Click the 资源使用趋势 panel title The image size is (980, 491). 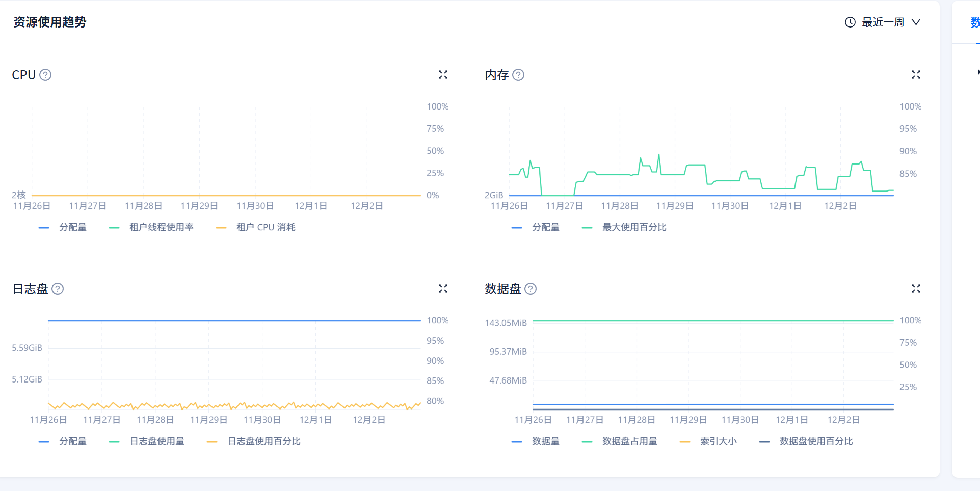click(x=50, y=22)
